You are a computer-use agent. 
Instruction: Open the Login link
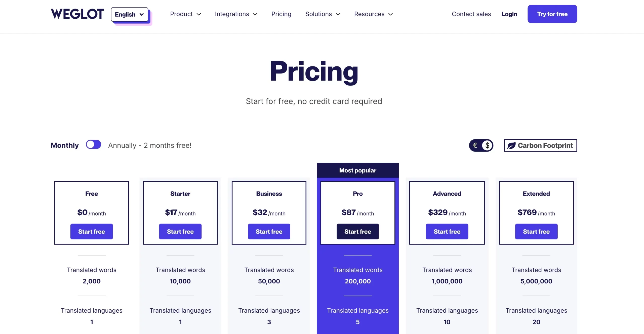point(509,14)
